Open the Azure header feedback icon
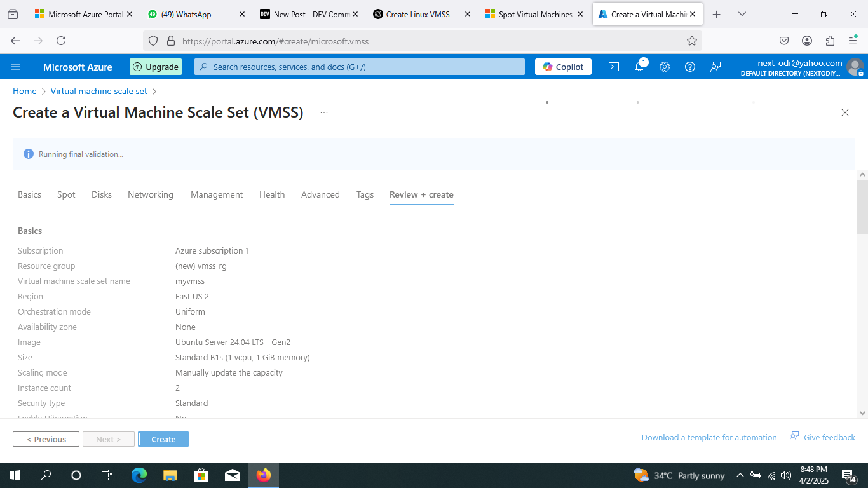Viewport: 868px width, 488px height. click(715, 67)
